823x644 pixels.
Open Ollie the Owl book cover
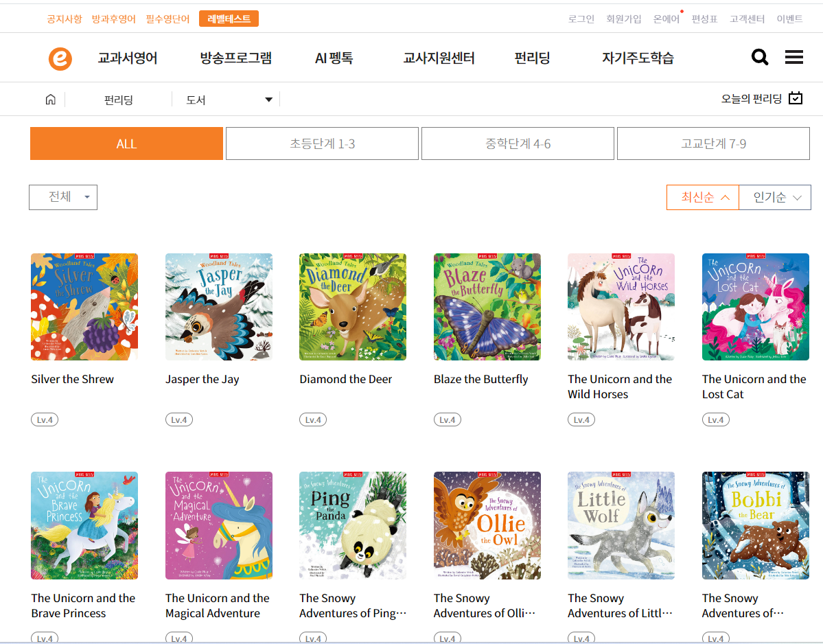tap(487, 525)
